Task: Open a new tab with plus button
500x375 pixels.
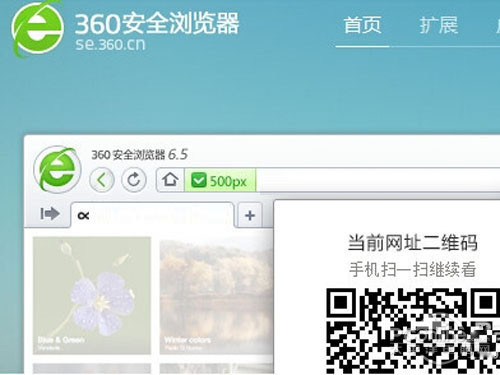Action: tap(250, 215)
